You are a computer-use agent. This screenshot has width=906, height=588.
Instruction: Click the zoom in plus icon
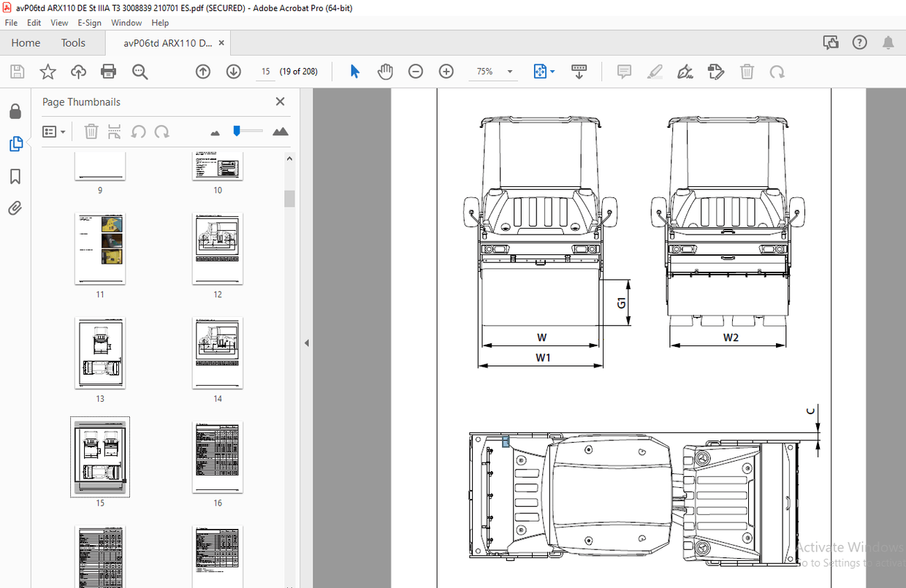(446, 72)
